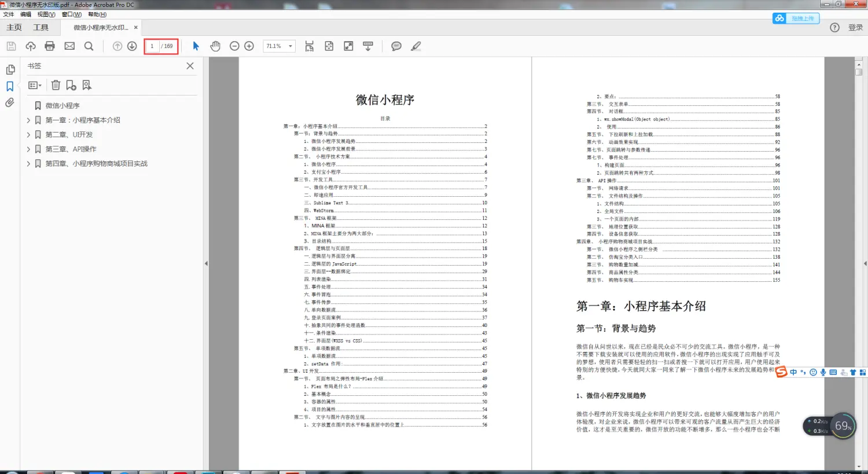Viewport: 868px width, 474px height.
Task: Expand the 第一章：小程序基本介绍 bookmark
Action: point(28,120)
